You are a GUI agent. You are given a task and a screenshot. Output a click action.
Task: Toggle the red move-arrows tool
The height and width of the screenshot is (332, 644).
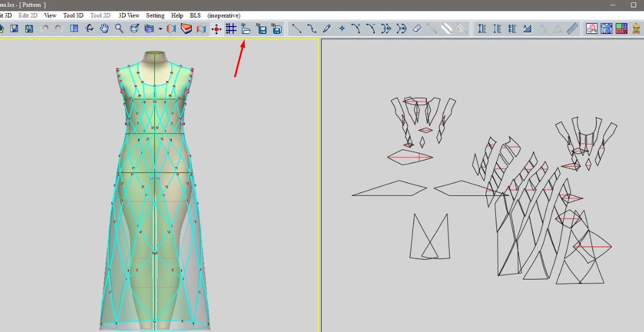click(x=216, y=29)
